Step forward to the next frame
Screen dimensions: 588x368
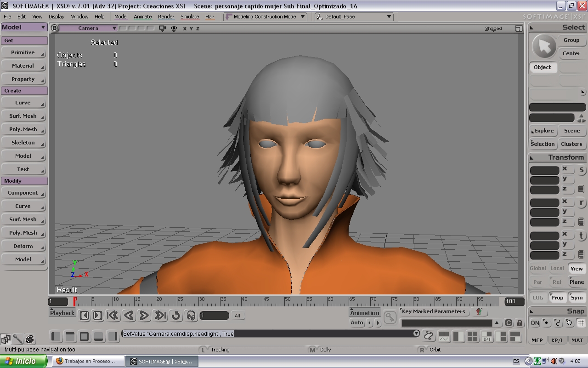coord(97,316)
